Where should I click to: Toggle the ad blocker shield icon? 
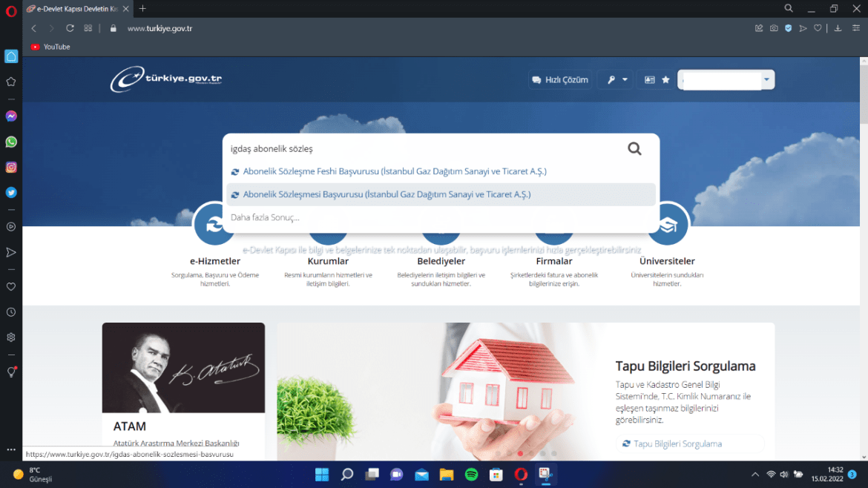pos(788,28)
